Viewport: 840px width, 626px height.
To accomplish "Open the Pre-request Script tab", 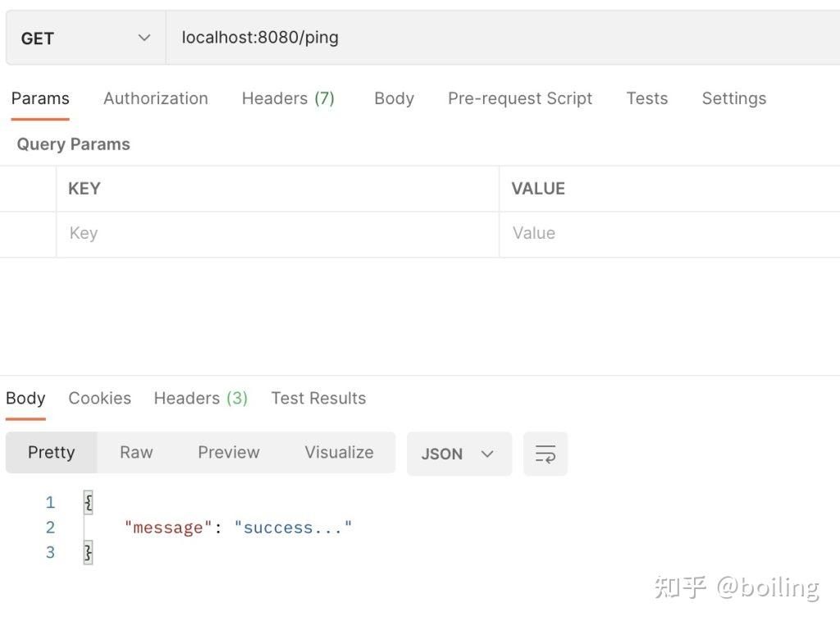I will point(520,98).
